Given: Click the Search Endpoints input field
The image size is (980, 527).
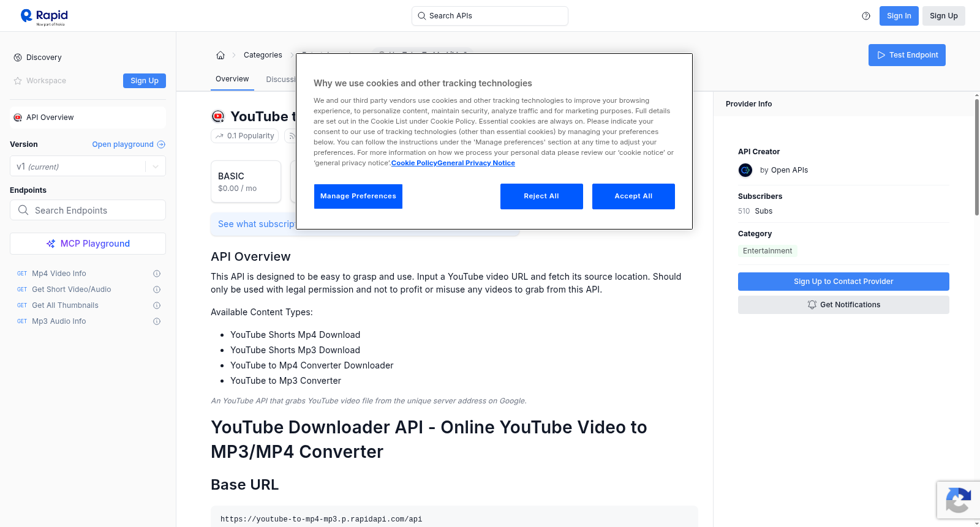Looking at the screenshot, I should tap(88, 210).
